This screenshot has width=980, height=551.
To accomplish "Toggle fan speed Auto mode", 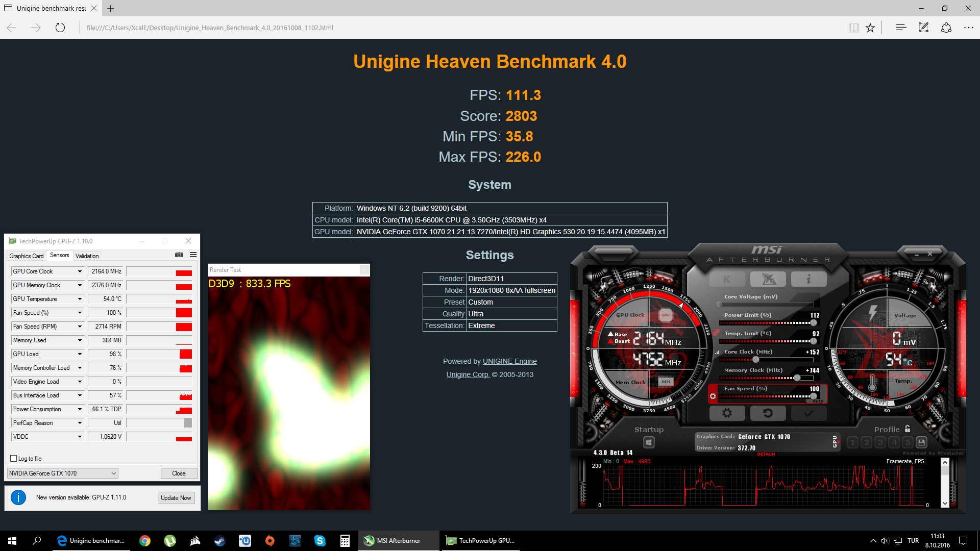I will (x=818, y=401).
